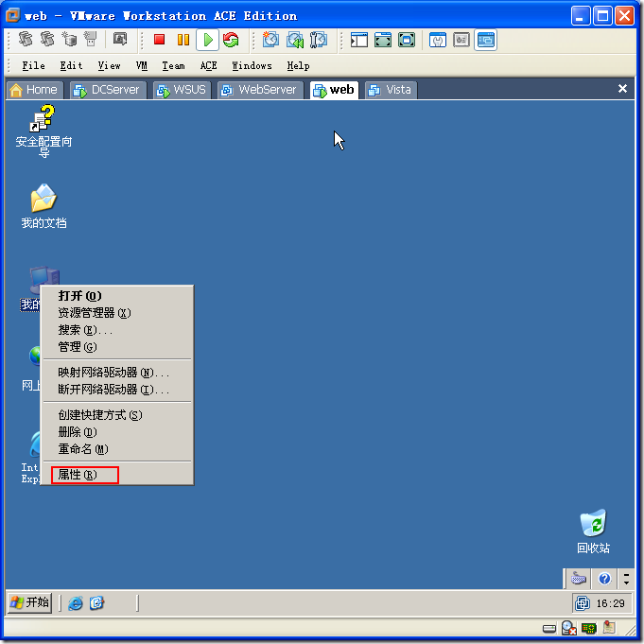Open the ACE menu
Screen dimensions: 644x644
(x=208, y=65)
